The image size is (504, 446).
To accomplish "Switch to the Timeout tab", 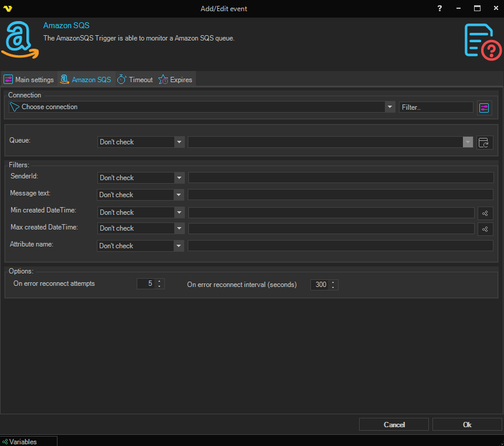I will (x=135, y=80).
